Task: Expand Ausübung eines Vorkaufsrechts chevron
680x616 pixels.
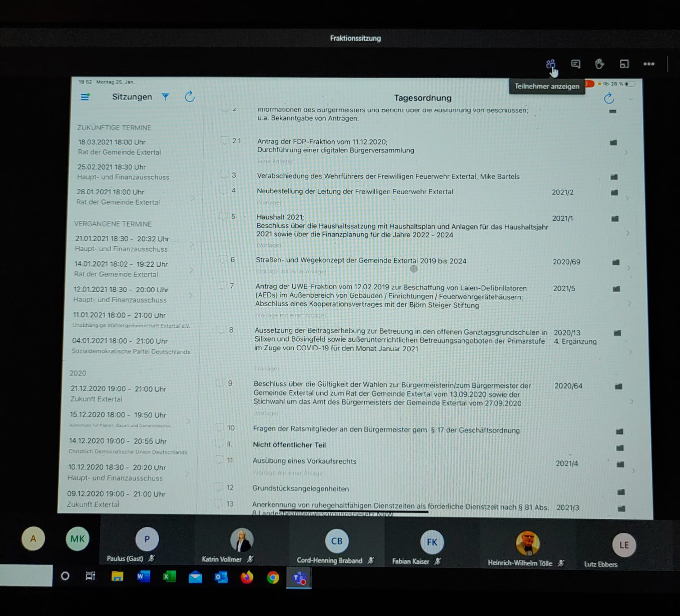Action: 633,471
